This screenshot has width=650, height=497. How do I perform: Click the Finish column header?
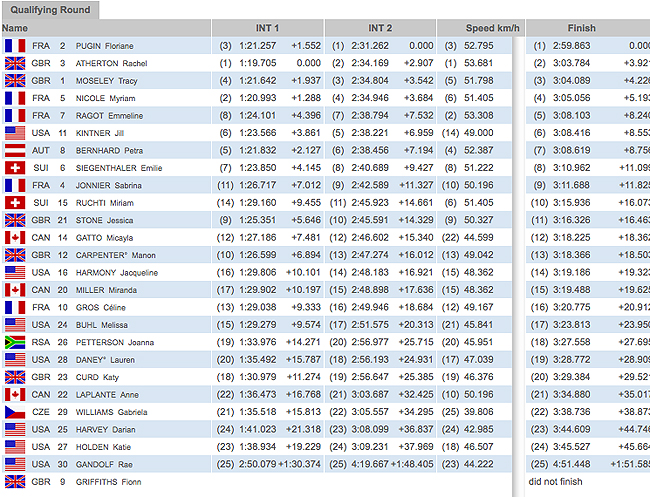tap(581, 29)
